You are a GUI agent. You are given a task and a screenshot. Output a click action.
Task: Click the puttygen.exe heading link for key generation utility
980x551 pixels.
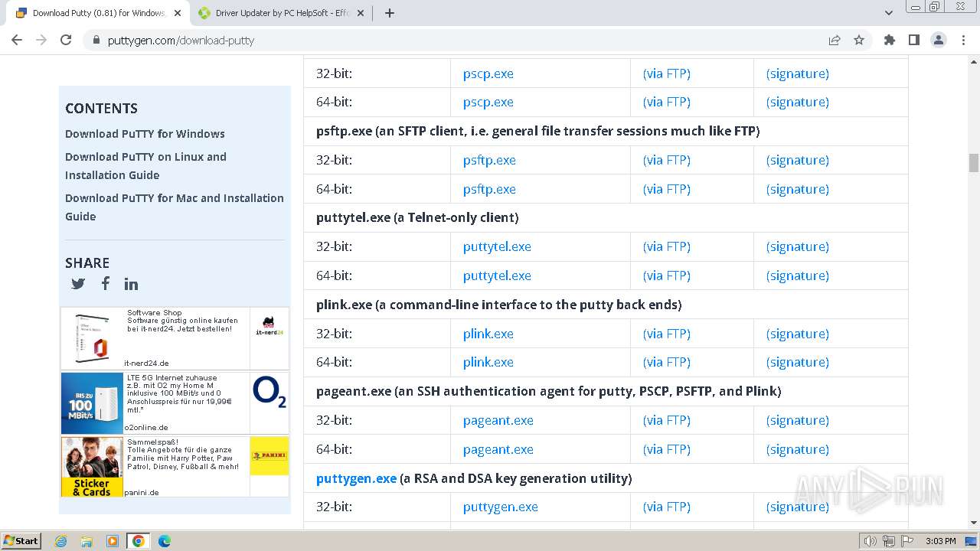356,478
